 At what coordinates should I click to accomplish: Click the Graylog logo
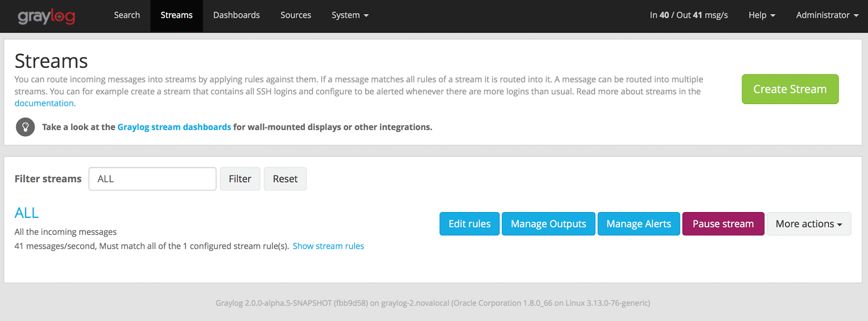pos(47,16)
